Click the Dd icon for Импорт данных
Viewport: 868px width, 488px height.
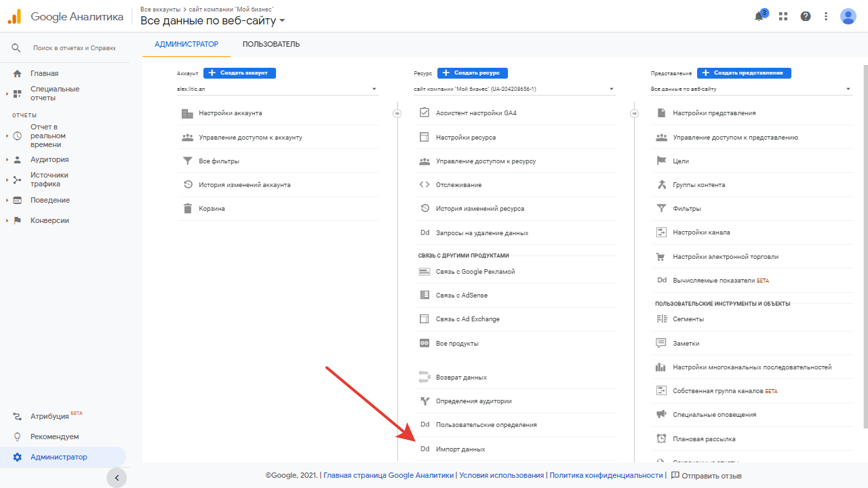(425, 449)
